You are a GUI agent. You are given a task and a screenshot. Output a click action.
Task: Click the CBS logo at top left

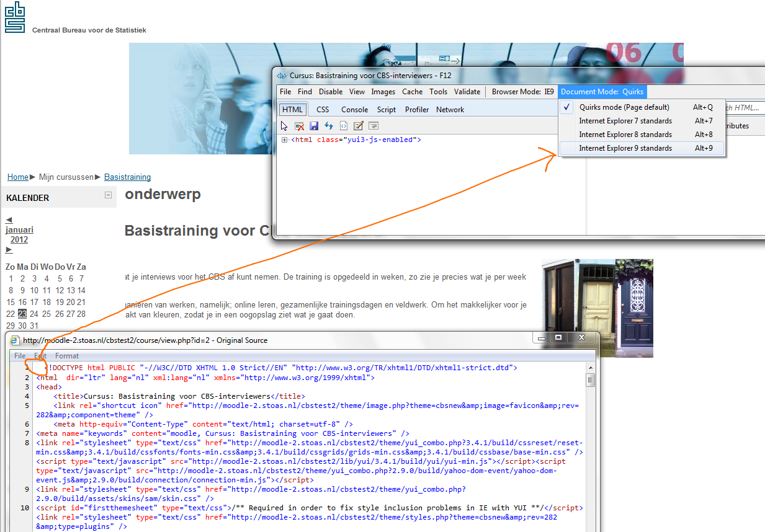15,17
